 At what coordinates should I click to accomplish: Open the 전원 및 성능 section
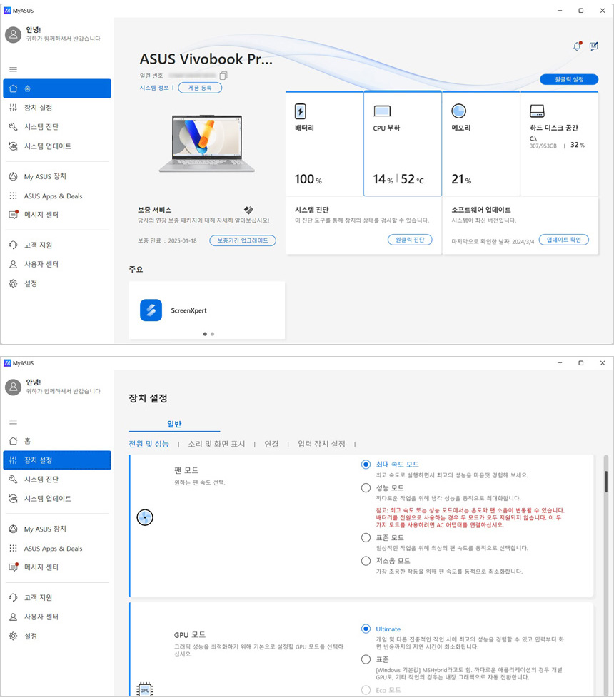coord(149,445)
